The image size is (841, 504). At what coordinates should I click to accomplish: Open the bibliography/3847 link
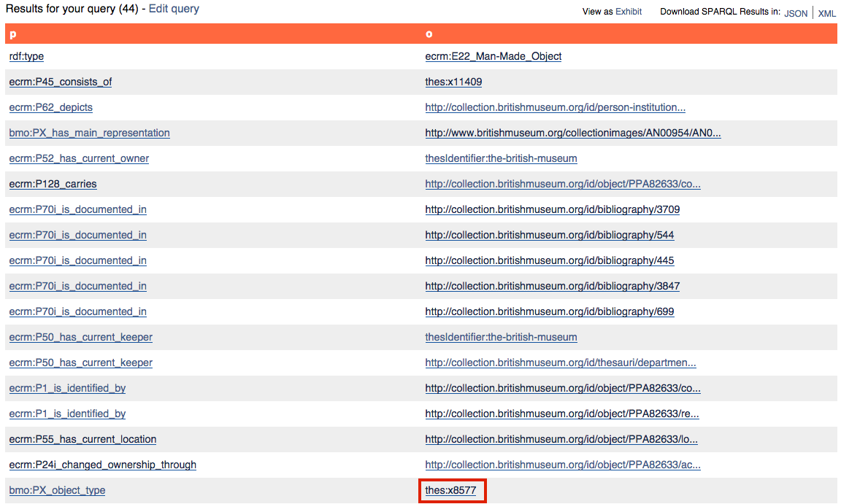(552, 286)
